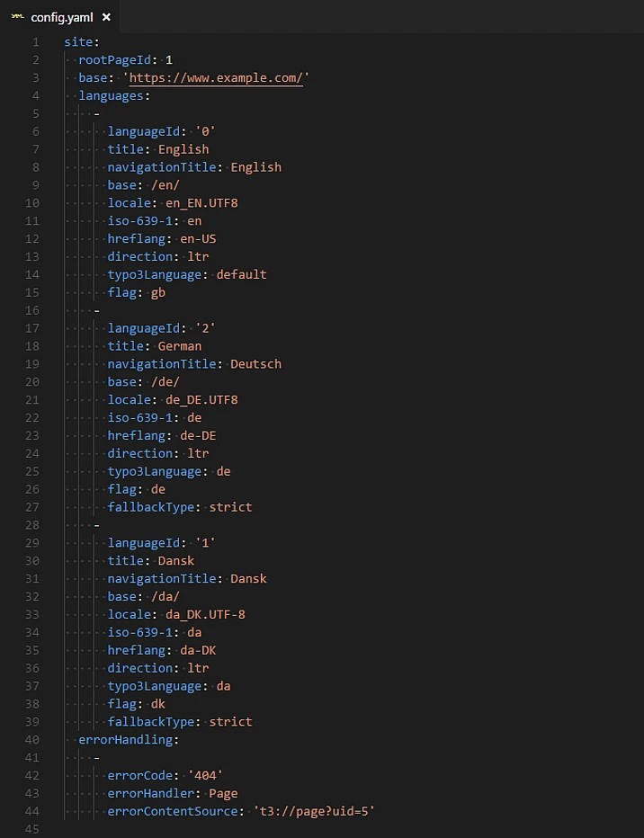Close the config.yaml tab

tap(106, 17)
